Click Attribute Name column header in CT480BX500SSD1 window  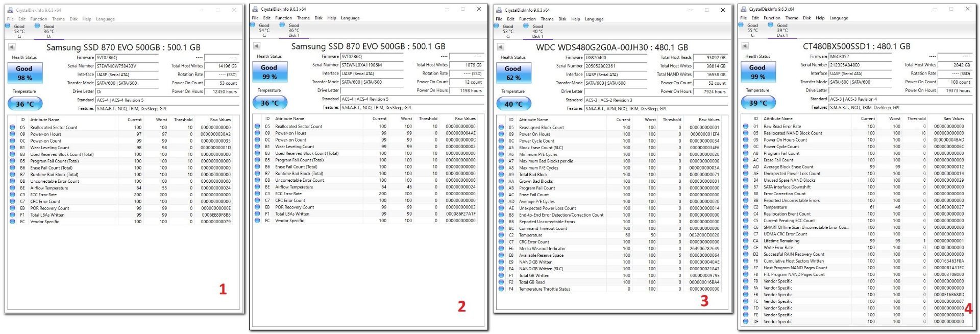click(x=778, y=118)
